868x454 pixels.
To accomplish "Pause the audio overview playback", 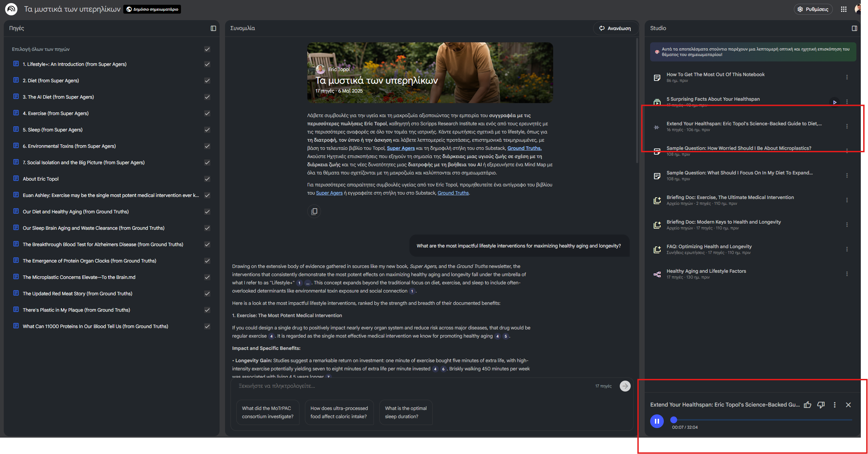I will (x=657, y=421).
